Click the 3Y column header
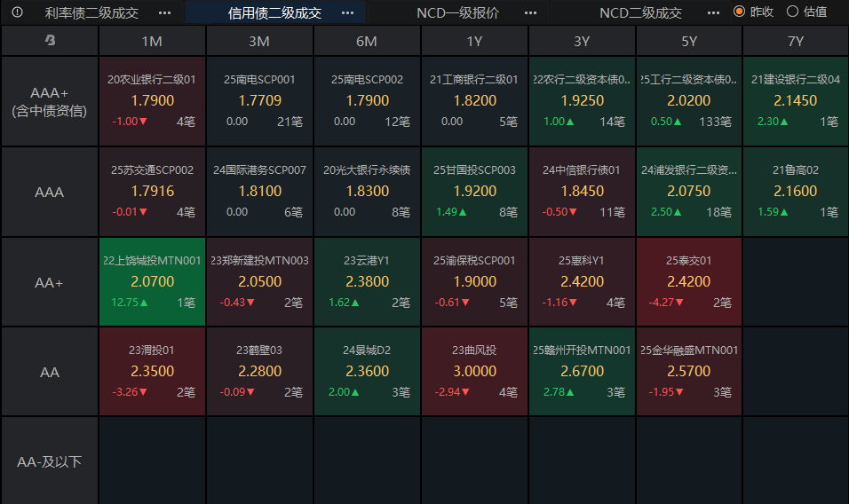The height and width of the screenshot is (504, 849). pos(582,41)
